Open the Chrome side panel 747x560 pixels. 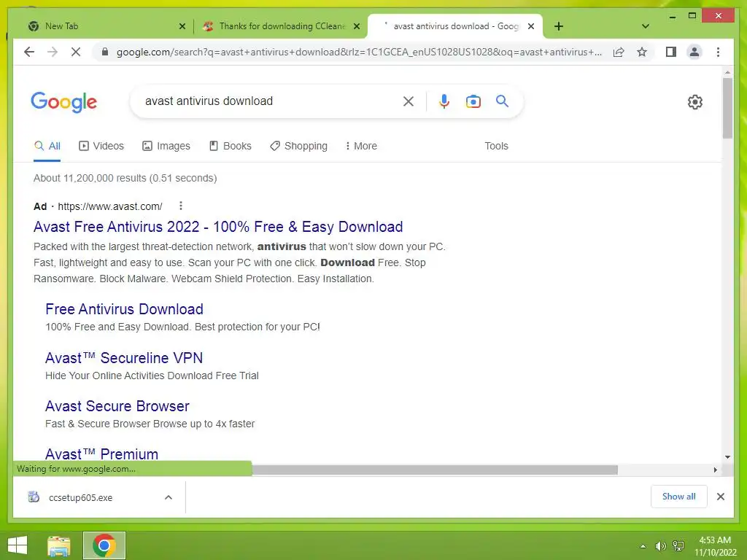(x=671, y=52)
